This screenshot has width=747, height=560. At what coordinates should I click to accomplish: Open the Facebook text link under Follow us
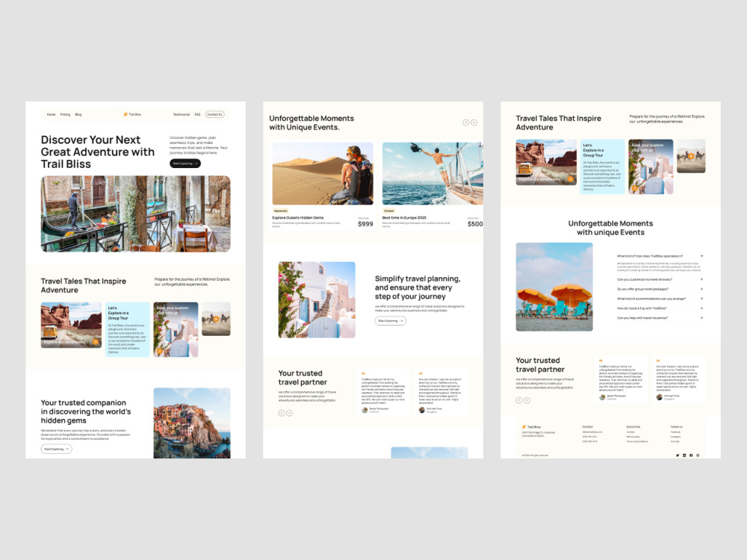[675, 432]
